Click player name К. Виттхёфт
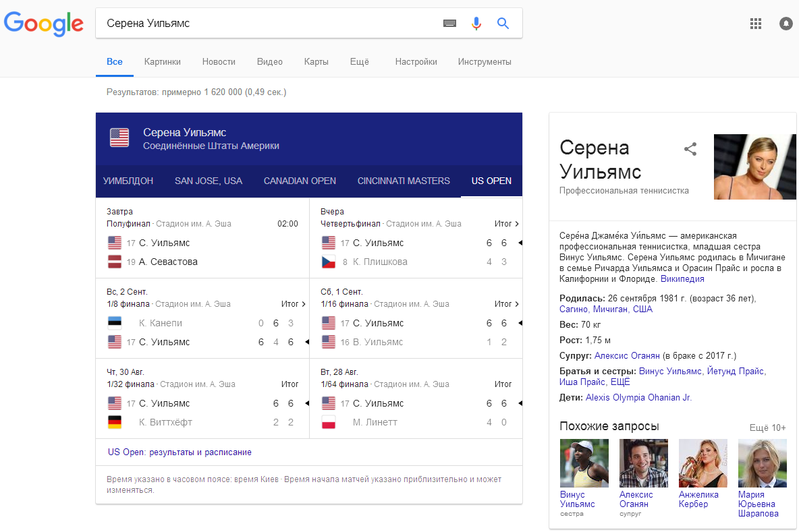Viewport: 799px width, 532px height. point(165,422)
